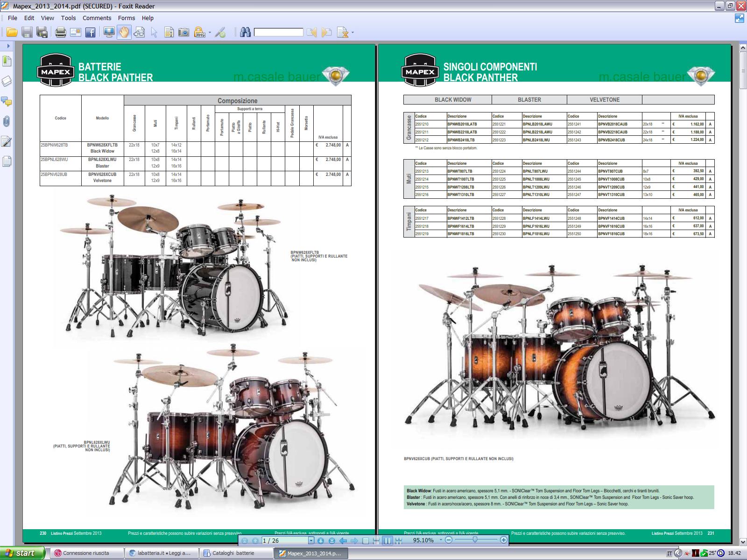Click the vertical scrollbar thumb

coord(742,70)
